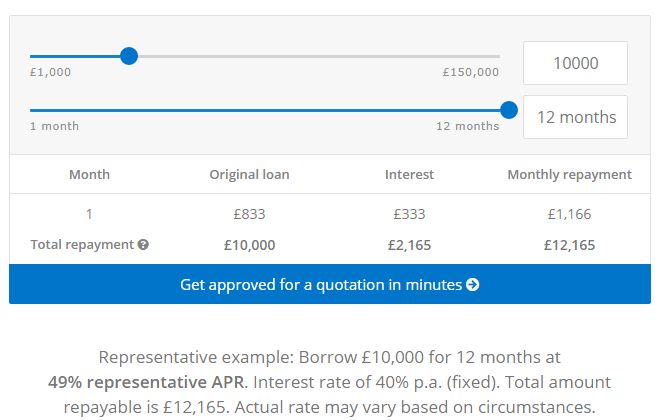Viewport: 671px width, 420px height.
Task: Click the £1,166 monthly repayment value
Action: [570, 214]
